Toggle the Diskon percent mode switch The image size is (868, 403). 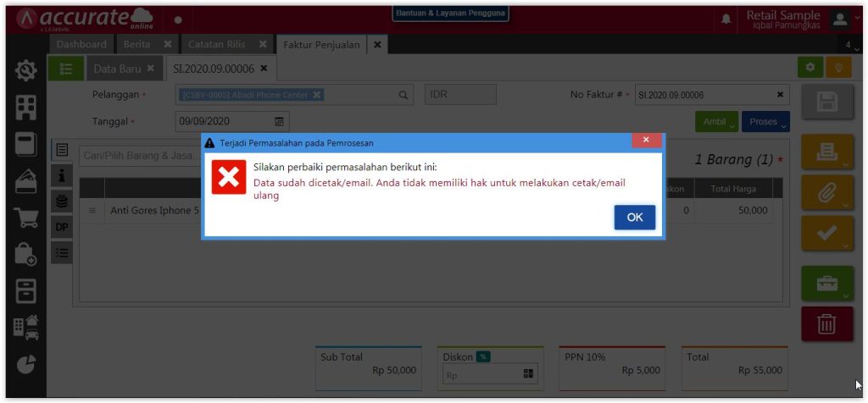click(x=483, y=357)
